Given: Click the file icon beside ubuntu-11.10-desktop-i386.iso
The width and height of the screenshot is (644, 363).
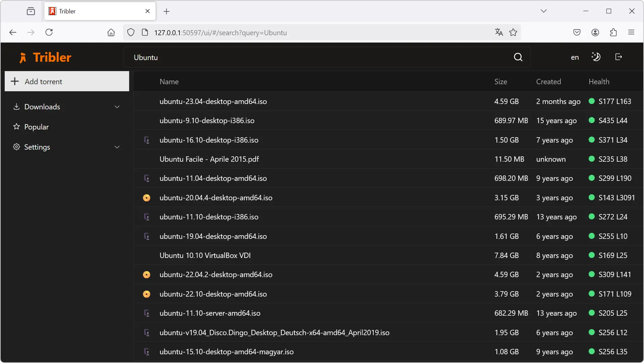Looking at the screenshot, I should [147, 217].
